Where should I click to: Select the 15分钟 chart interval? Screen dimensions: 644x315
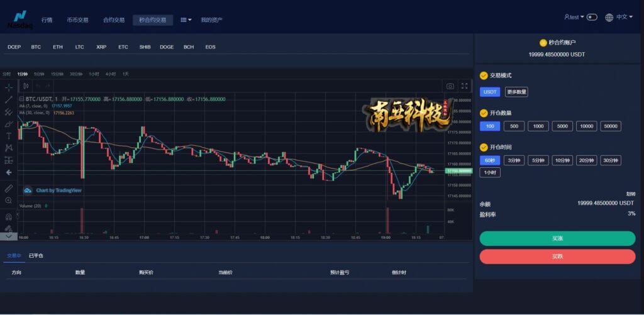coord(57,74)
